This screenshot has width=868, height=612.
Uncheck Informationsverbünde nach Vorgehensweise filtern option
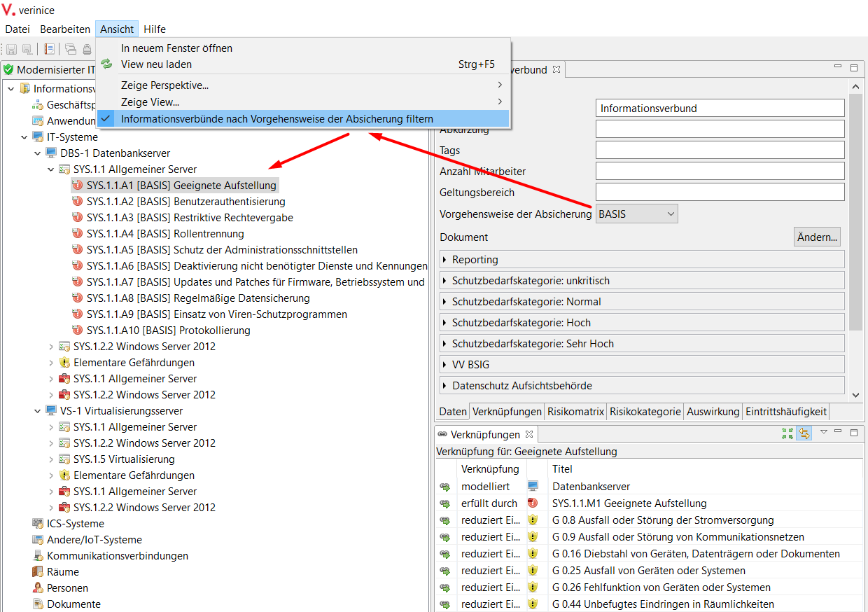coord(276,119)
